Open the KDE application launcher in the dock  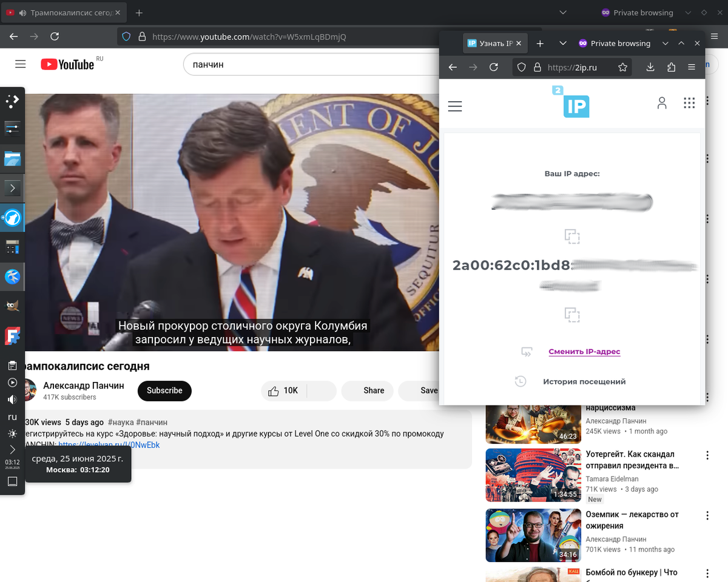pos(12,100)
